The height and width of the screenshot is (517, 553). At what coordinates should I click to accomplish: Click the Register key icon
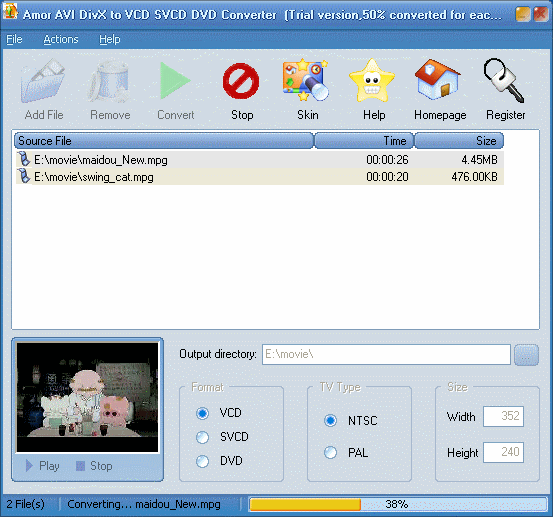point(504,81)
